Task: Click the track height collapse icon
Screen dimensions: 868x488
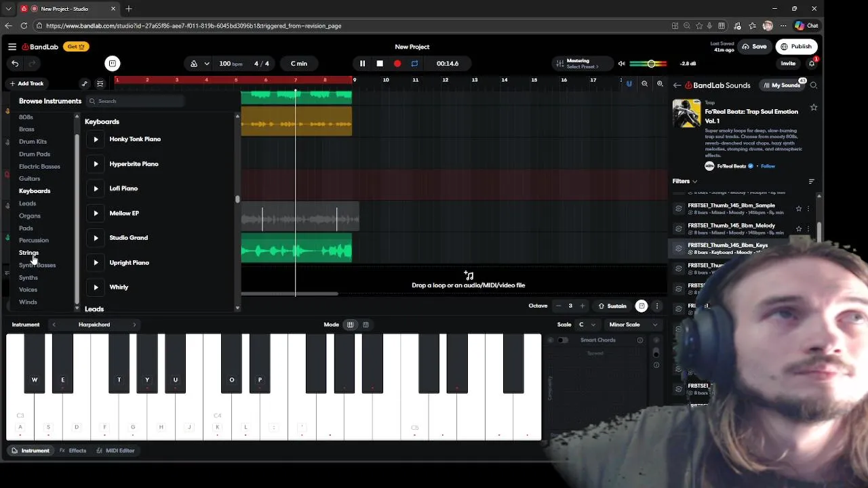Action: coord(100,83)
